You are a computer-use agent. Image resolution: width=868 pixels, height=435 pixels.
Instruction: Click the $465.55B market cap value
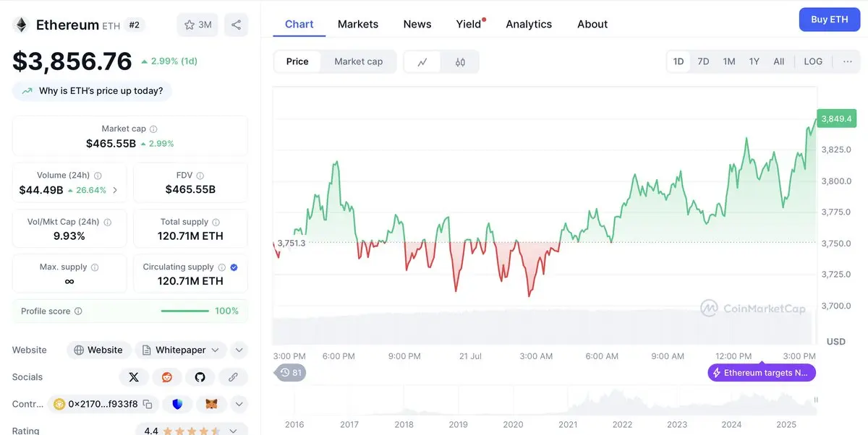(x=111, y=143)
